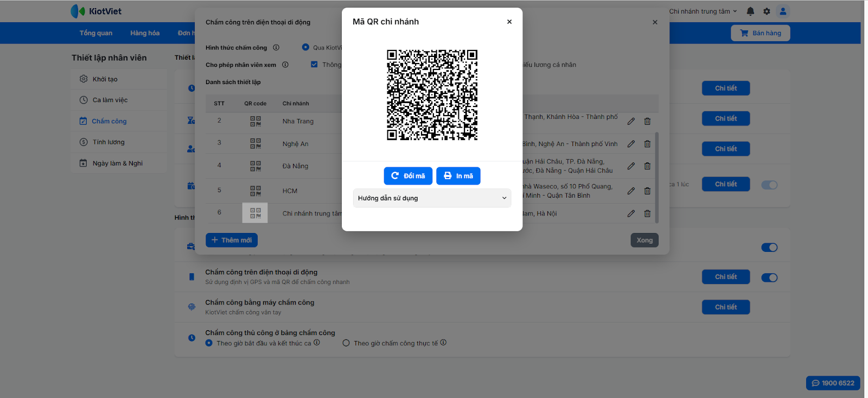The width and height of the screenshot is (868, 398).
Task: Delete the Đà Nẵng row with the trash icon
Action: click(x=647, y=166)
